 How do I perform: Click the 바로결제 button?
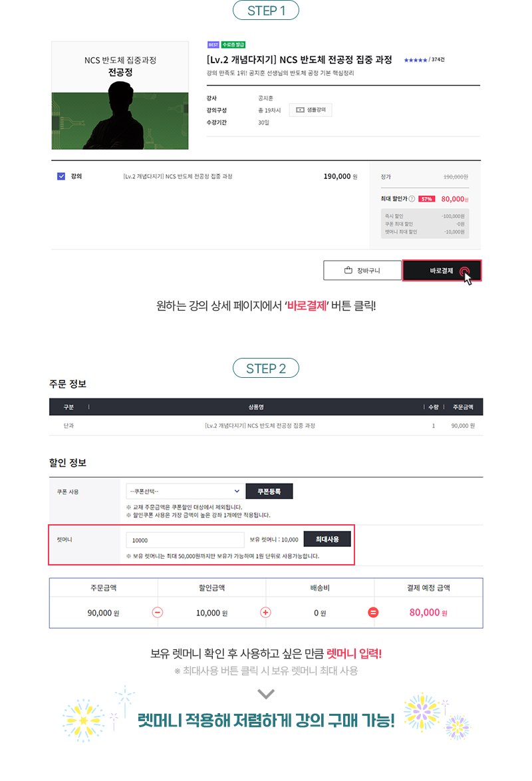[442, 271]
